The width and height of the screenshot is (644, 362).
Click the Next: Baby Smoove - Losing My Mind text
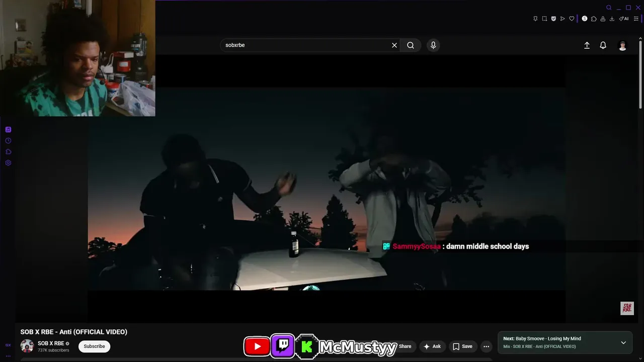point(542,339)
